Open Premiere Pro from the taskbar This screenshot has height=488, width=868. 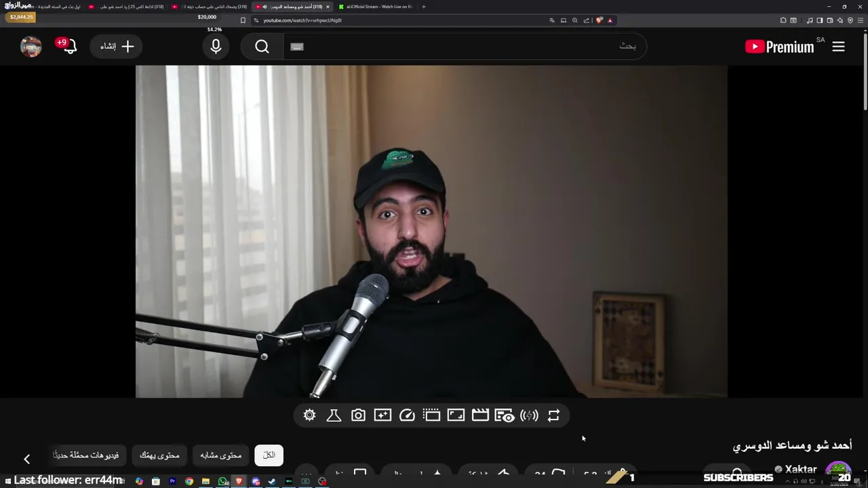(172, 481)
